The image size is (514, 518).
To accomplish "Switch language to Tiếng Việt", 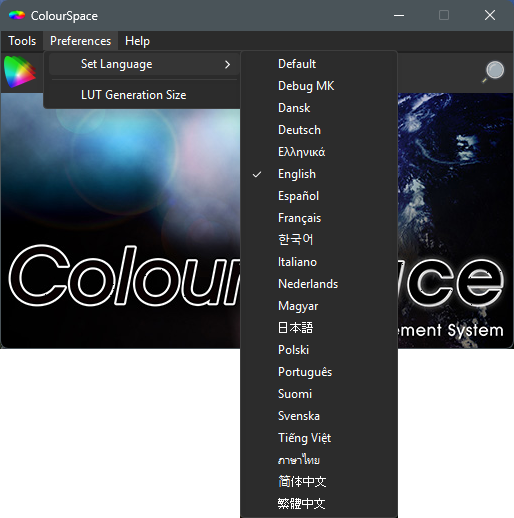I will [319, 438].
